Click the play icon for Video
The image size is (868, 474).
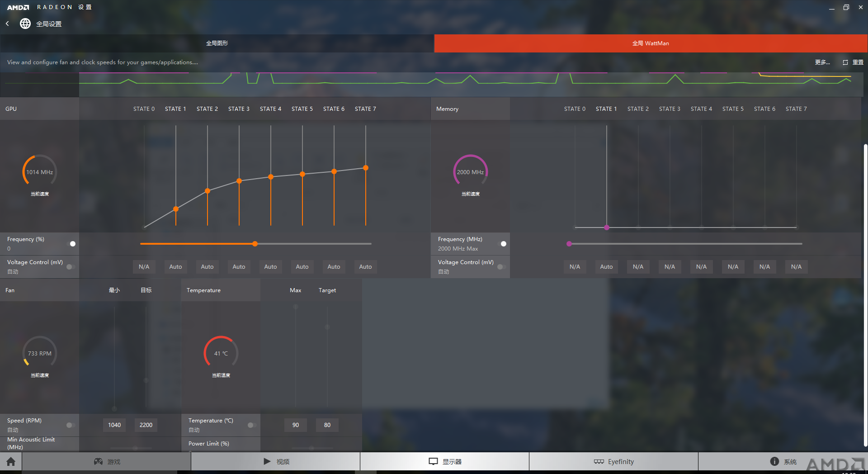click(x=267, y=461)
